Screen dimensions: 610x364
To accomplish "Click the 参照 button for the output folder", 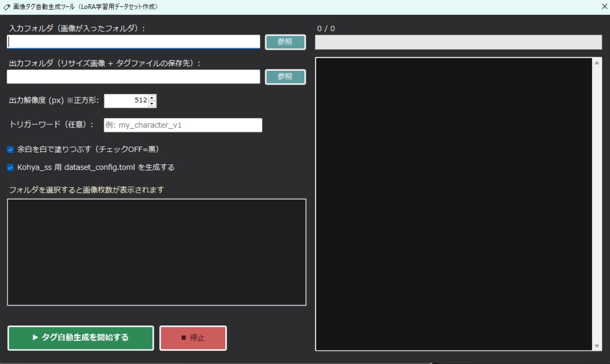I will click(x=285, y=76).
